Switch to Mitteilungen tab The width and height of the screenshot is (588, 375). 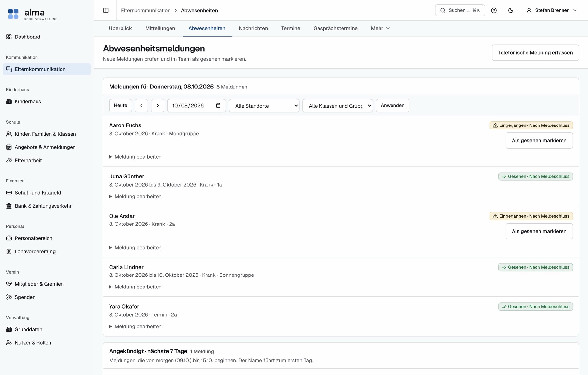[x=160, y=28]
